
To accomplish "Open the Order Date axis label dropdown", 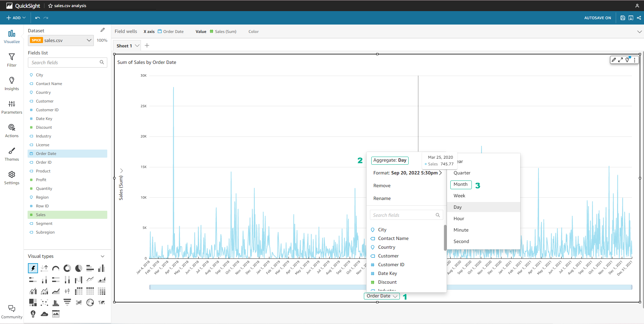I will (x=382, y=296).
